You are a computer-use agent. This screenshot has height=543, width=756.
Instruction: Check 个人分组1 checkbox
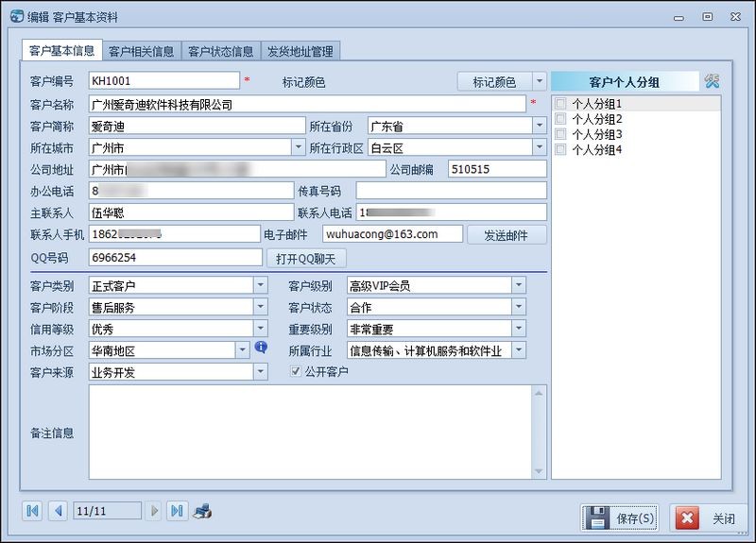coord(560,103)
